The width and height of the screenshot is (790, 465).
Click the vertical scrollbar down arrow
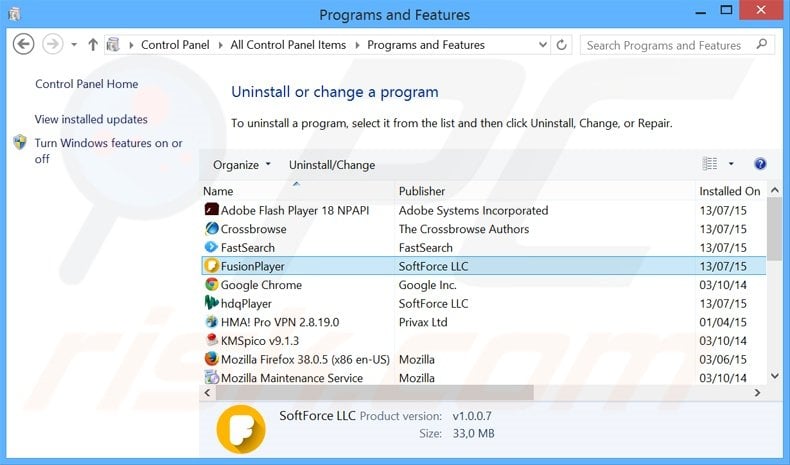click(x=775, y=376)
